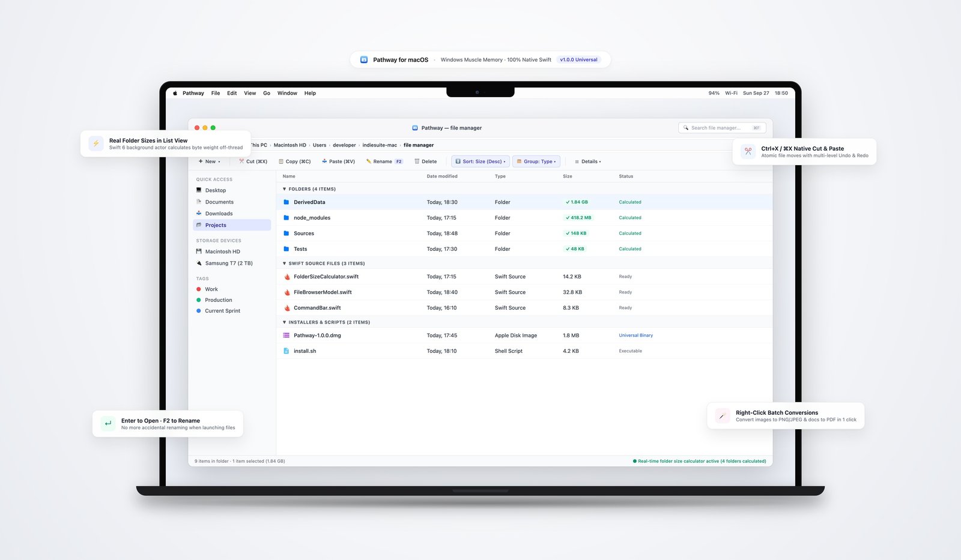Open the Group: Type dropdown
The image size is (961, 560).
point(537,161)
